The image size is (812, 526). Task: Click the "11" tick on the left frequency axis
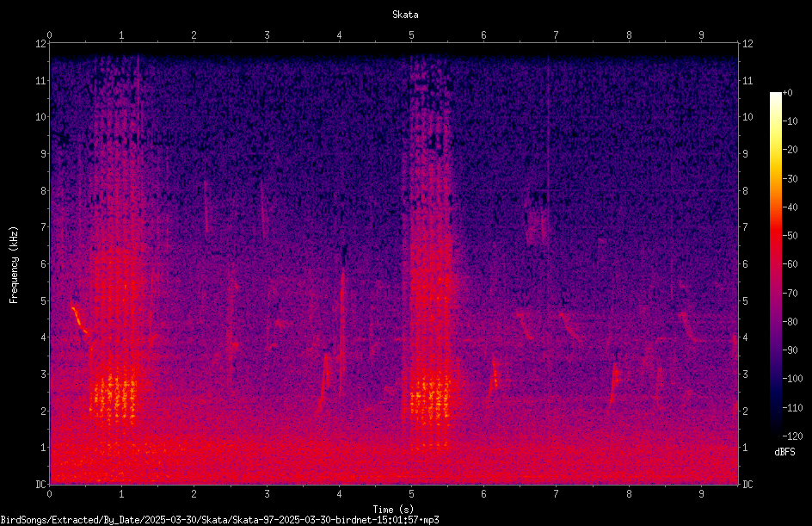(x=40, y=80)
